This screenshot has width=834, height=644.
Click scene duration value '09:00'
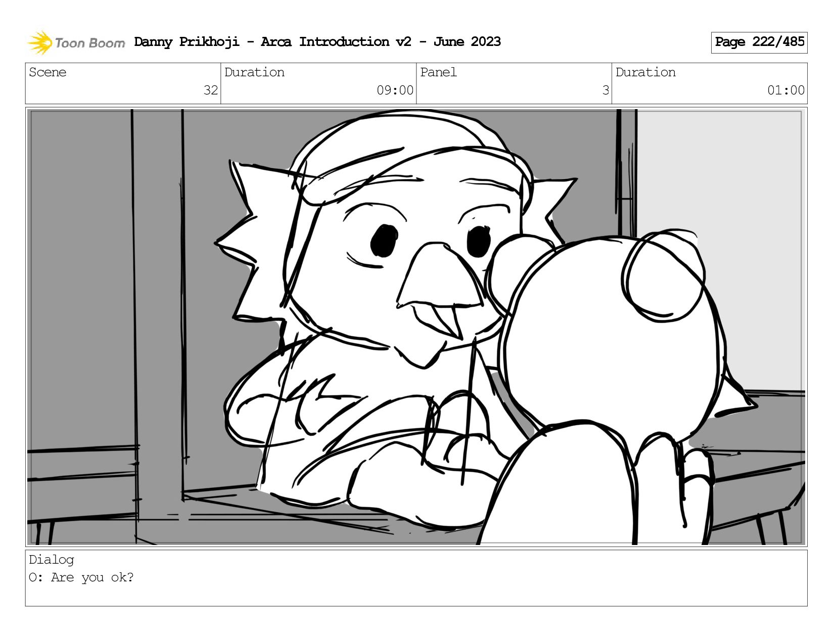pyautogui.click(x=395, y=90)
